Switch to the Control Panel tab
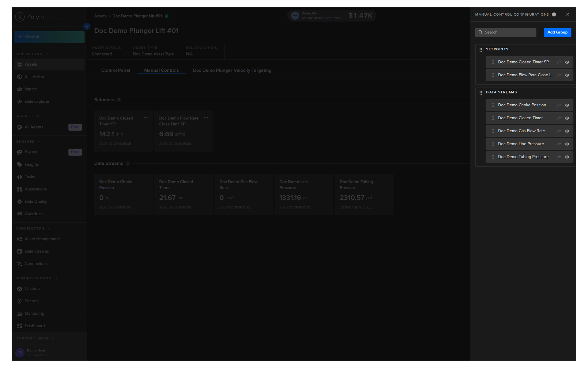 [115, 70]
